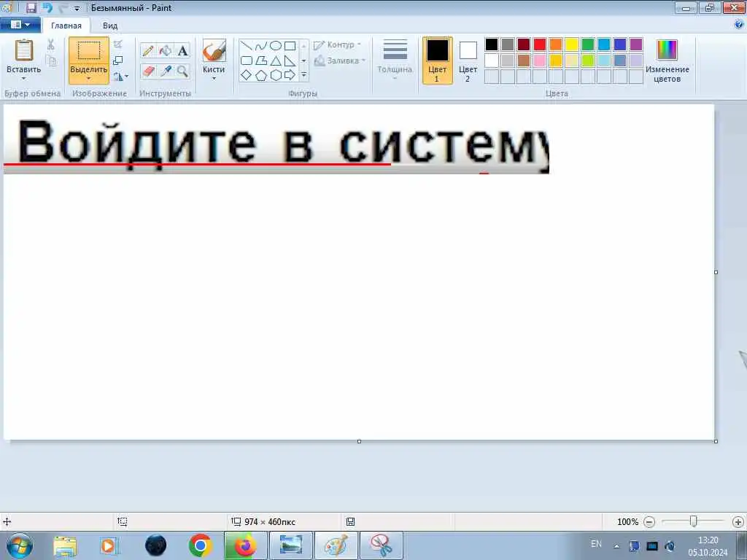This screenshot has width=747, height=560.
Task: Click the Кисти brush icon
Action: tap(214, 50)
